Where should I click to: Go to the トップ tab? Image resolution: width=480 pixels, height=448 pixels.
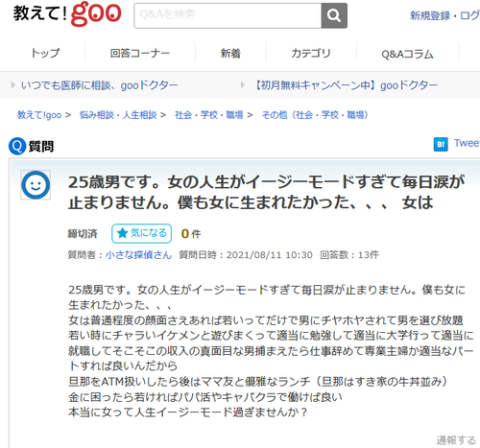point(45,53)
